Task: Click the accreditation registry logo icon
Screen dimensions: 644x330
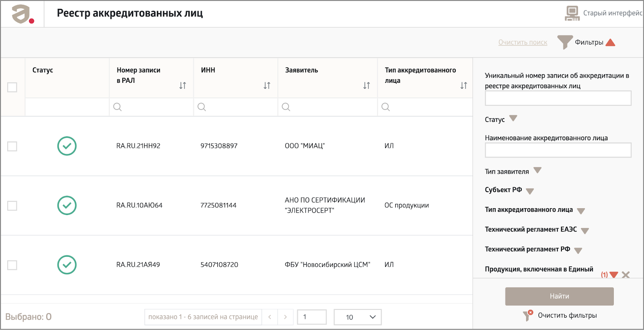Action: (x=23, y=14)
